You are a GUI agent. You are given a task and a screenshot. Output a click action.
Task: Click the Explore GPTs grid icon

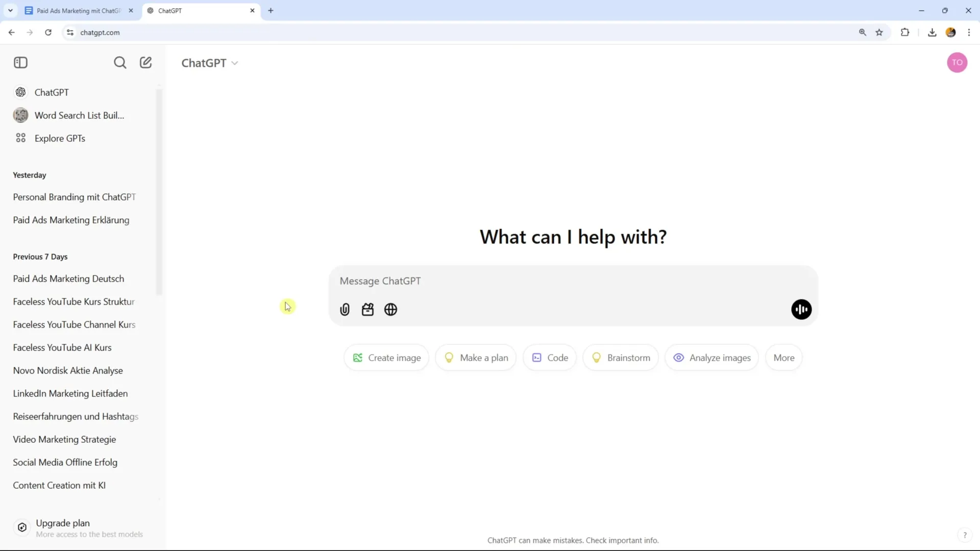[20, 138]
